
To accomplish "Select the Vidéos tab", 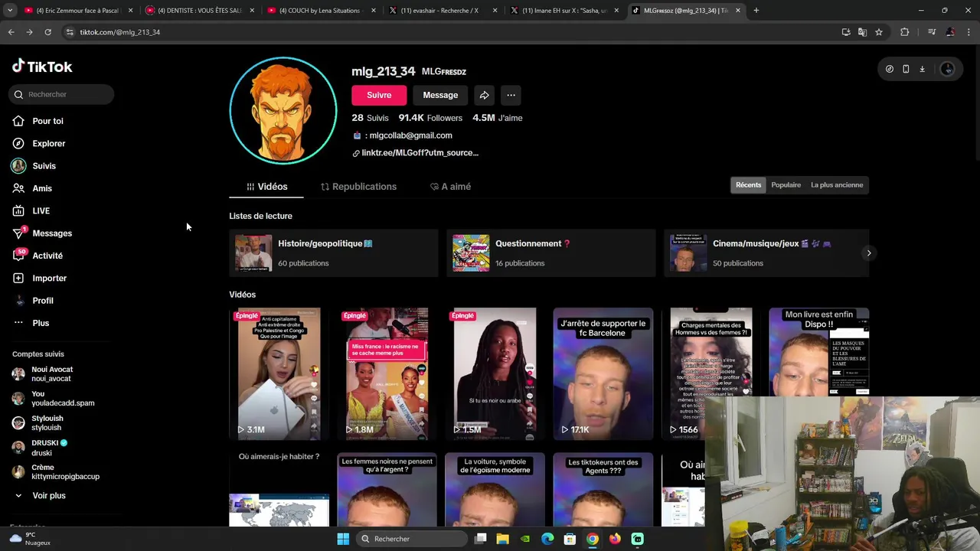I will pos(266,187).
